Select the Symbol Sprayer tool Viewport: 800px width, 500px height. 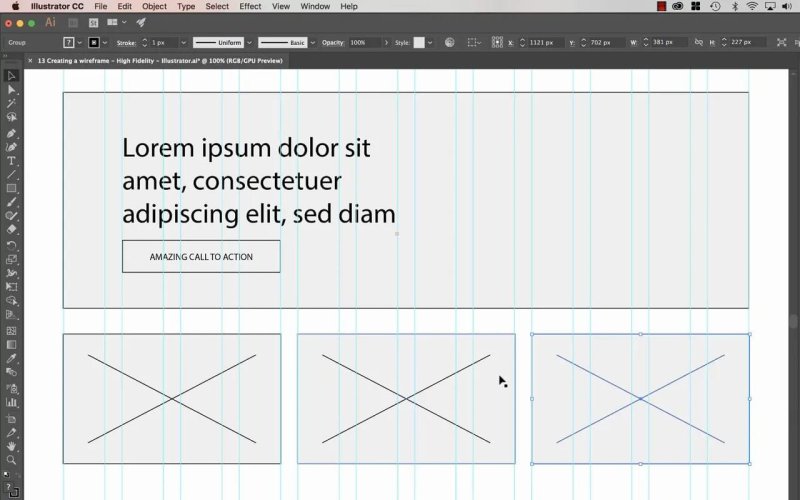pyautogui.click(x=11, y=388)
